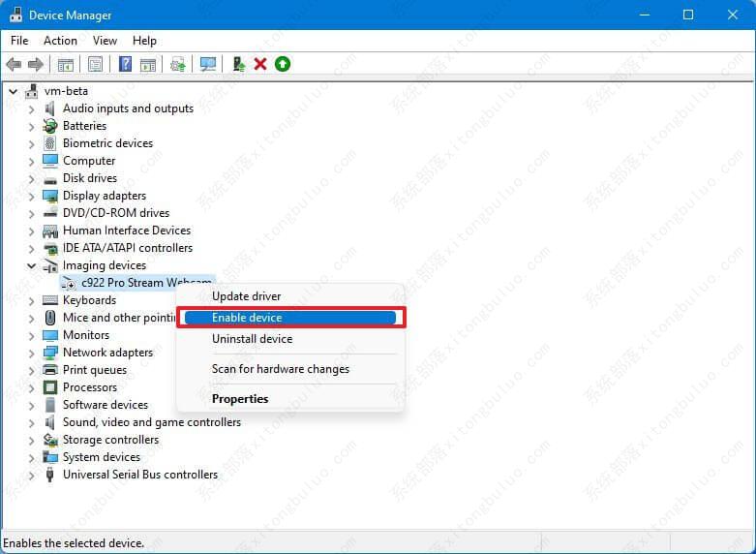Viewport: 756px width, 554px height.
Task: Open the Action menu
Action: (x=60, y=41)
